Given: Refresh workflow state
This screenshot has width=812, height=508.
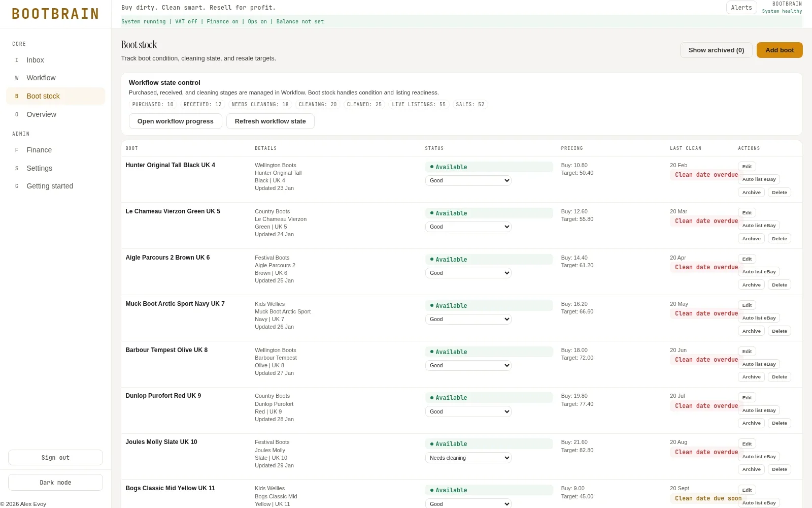Looking at the screenshot, I should 270,121.
